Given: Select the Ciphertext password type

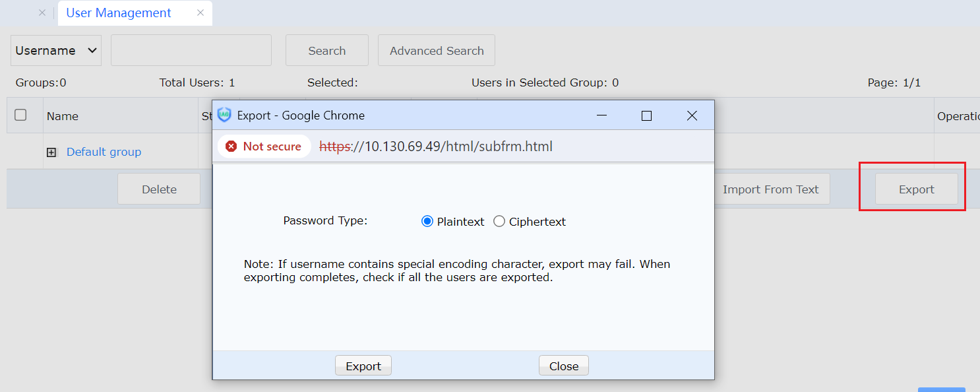Looking at the screenshot, I should (499, 222).
